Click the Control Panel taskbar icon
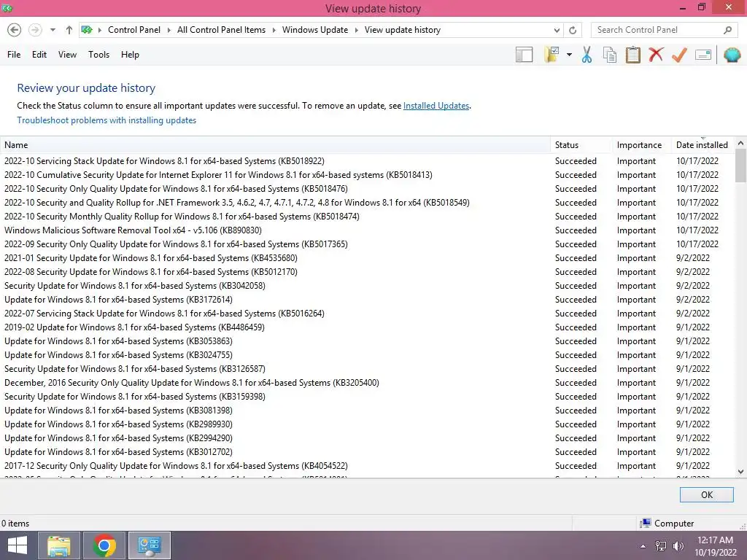Viewport: 747px width, 560px height. (x=149, y=545)
